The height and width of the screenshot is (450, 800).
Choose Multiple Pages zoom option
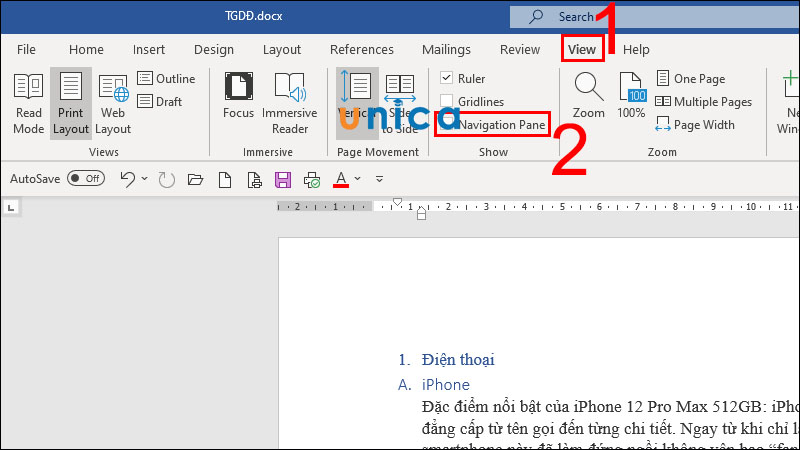tap(703, 102)
